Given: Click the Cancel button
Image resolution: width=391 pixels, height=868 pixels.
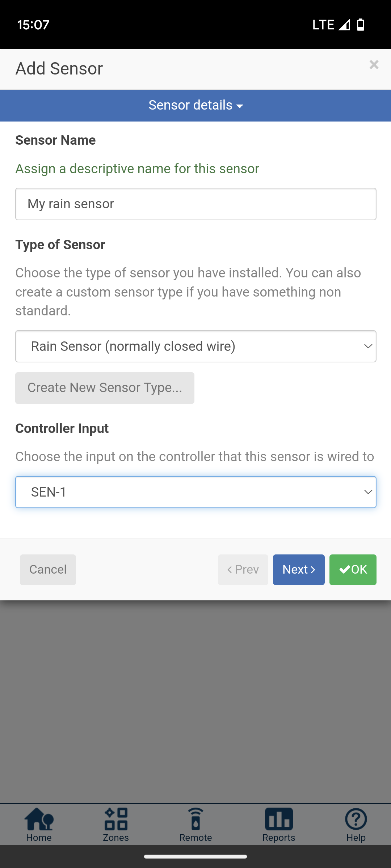Looking at the screenshot, I should 48,570.
